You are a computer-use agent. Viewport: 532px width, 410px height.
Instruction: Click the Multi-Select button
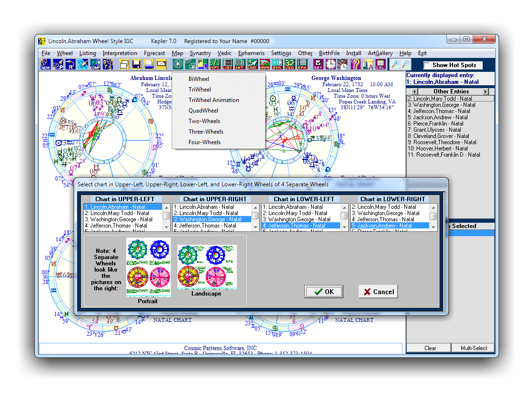click(473, 348)
